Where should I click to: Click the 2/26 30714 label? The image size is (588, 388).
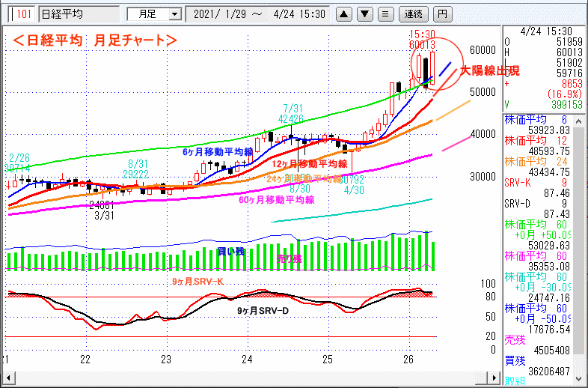coord(19,163)
